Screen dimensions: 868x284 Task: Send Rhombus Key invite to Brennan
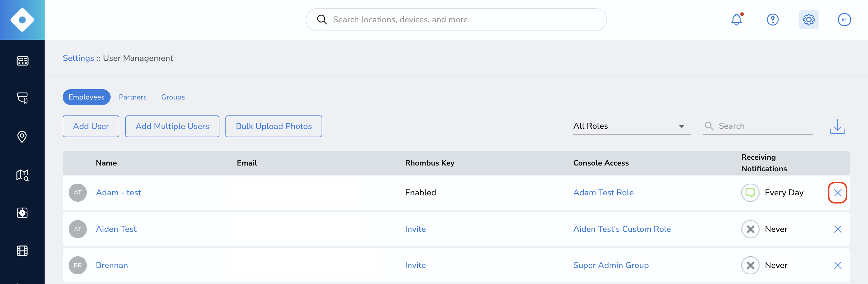pos(415,266)
